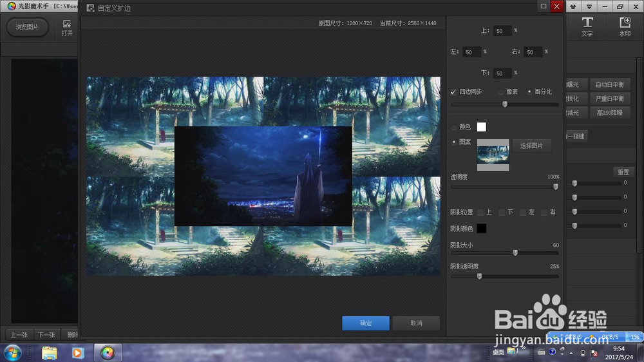Click the 下一张 next image button
644x362 pixels.
point(46,335)
